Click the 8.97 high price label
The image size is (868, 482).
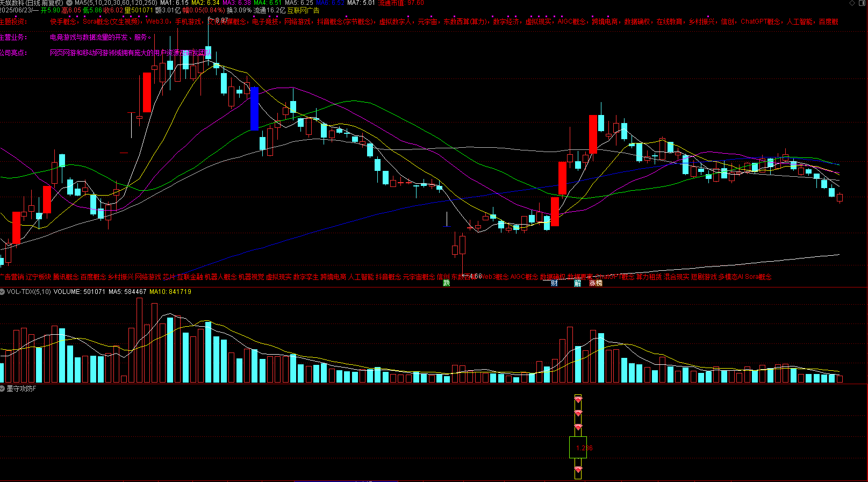click(220, 20)
